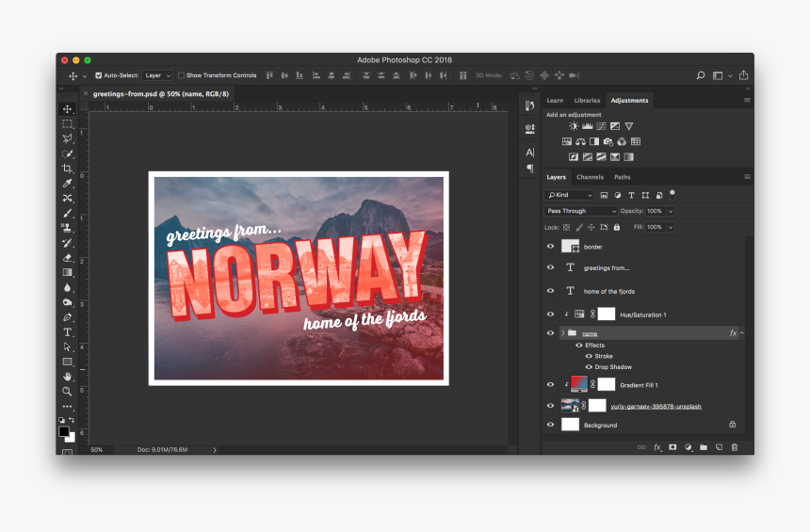Add a layer mask from Layers footer
Screen dimensions: 810x532
(672, 447)
